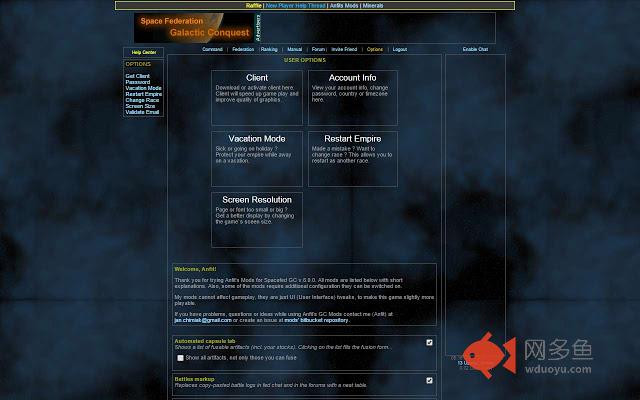Open the Help Center button

pyautogui.click(x=144, y=52)
